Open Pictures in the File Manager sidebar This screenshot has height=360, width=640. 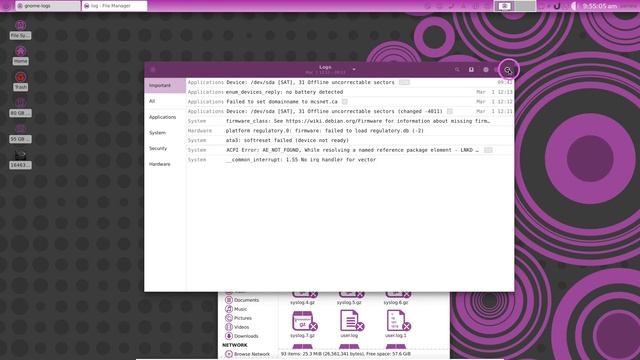point(239,318)
